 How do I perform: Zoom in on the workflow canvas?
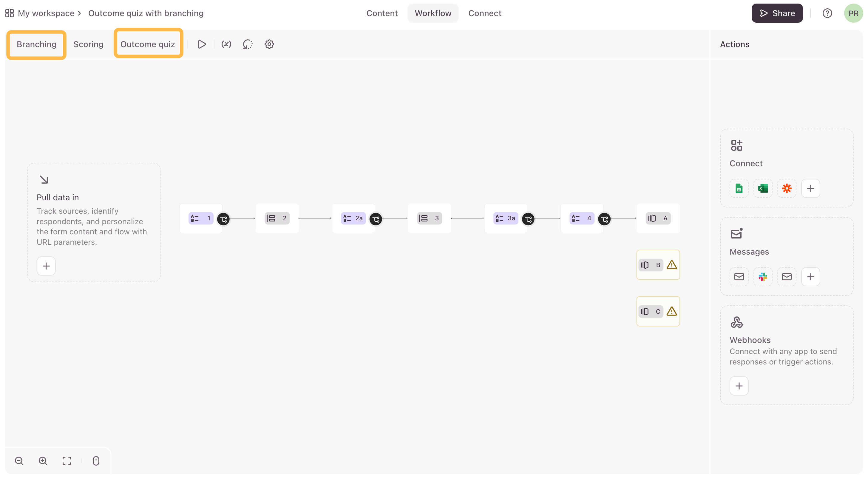click(x=43, y=461)
